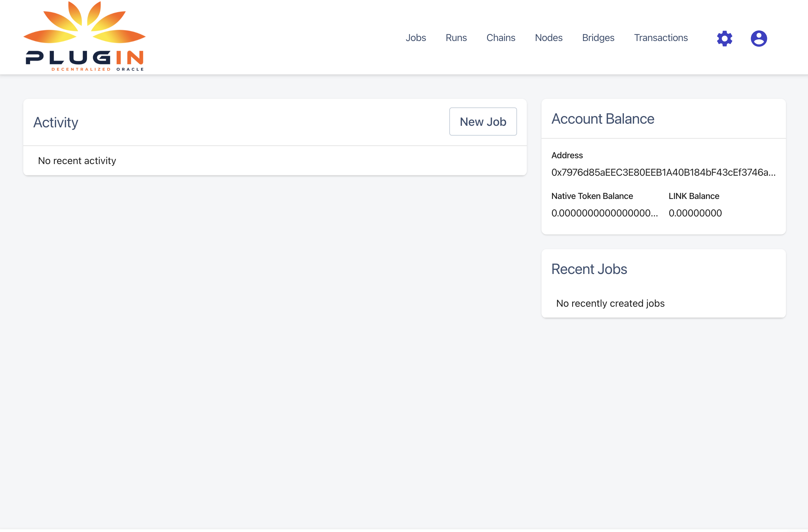Select the LINK Balance value
This screenshot has width=808, height=532.
coord(695,213)
